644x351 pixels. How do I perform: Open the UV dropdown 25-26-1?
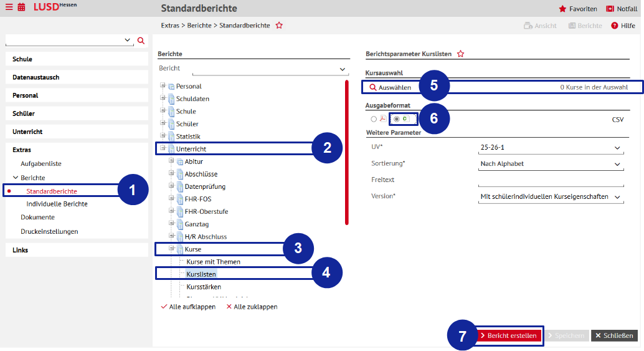point(551,148)
